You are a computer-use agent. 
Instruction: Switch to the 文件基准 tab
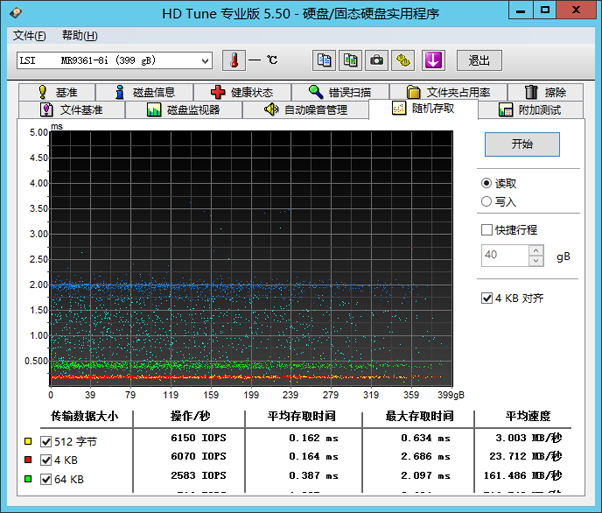pos(71,110)
